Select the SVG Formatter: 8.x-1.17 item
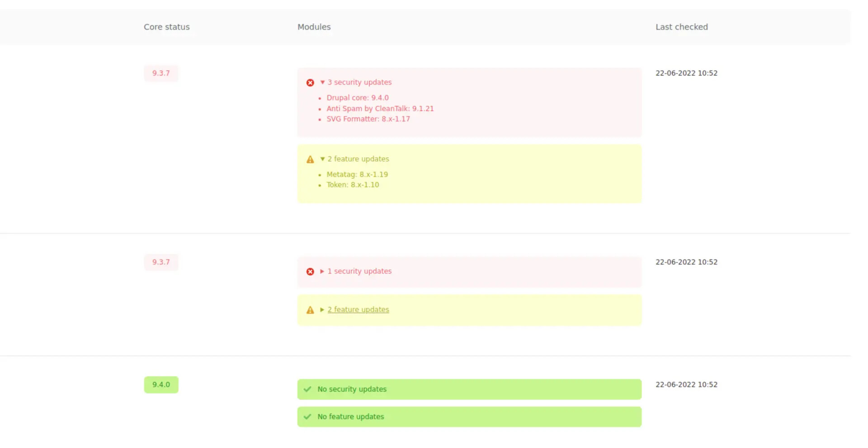868x448 pixels. tap(368, 119)
